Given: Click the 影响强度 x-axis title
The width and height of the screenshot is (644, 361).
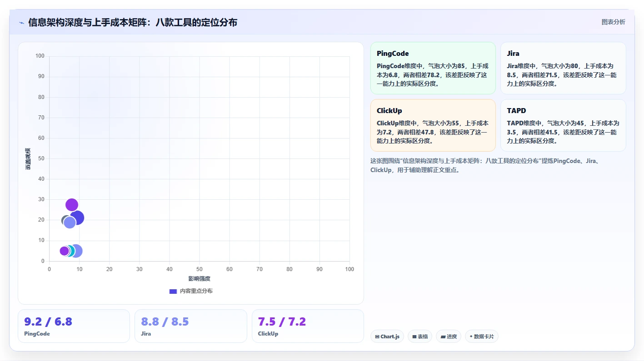Looking at the screenshot, I should pos(200,279).
